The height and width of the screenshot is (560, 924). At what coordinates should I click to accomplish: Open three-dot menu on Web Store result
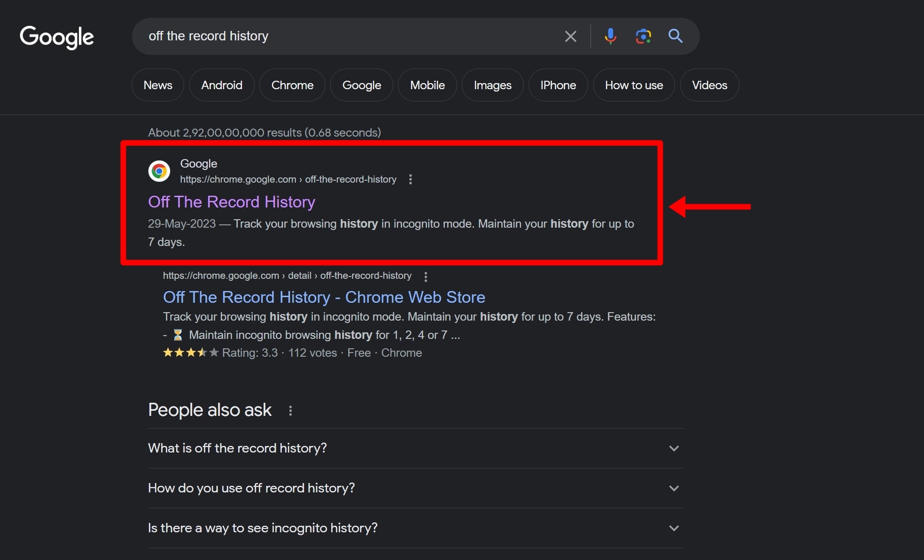(426, 276)
